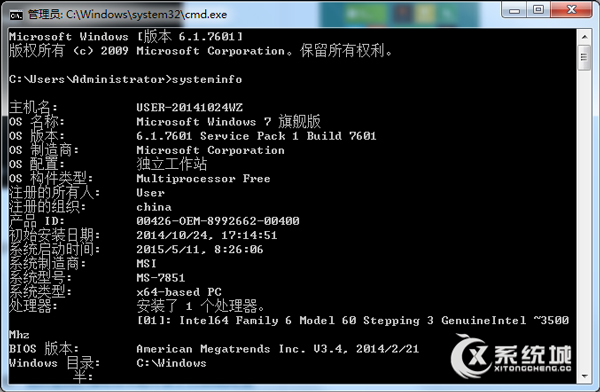Click the BIOS 版本 label
Image resolution: width=600 pixels, height=392 pixels.
pos(44,349)
